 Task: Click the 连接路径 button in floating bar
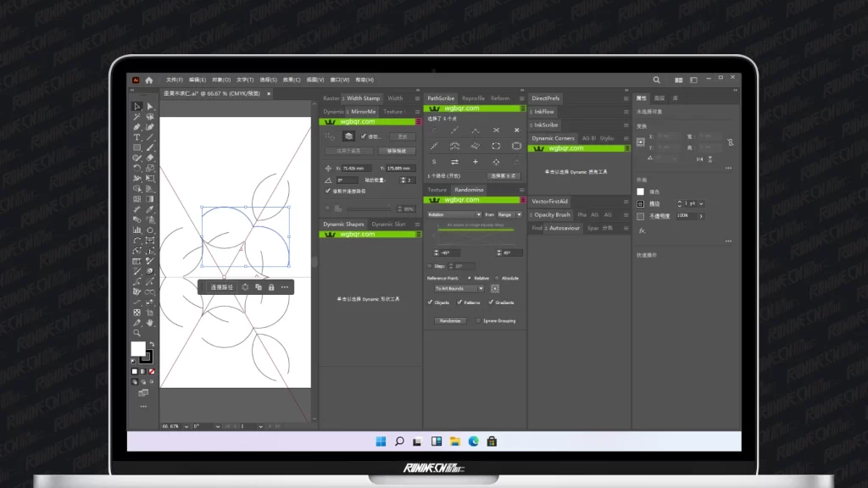point(221,287)
